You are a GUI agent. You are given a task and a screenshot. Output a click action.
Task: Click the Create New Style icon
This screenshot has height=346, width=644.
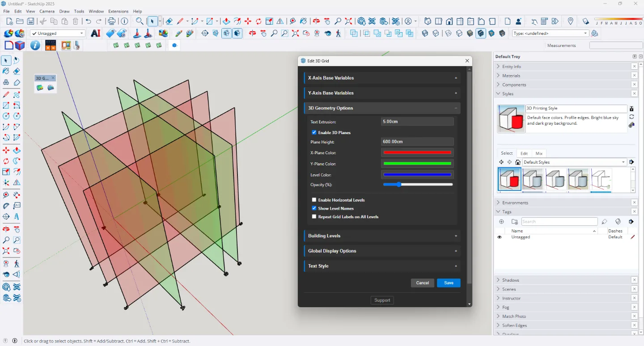tap(631, 125)
